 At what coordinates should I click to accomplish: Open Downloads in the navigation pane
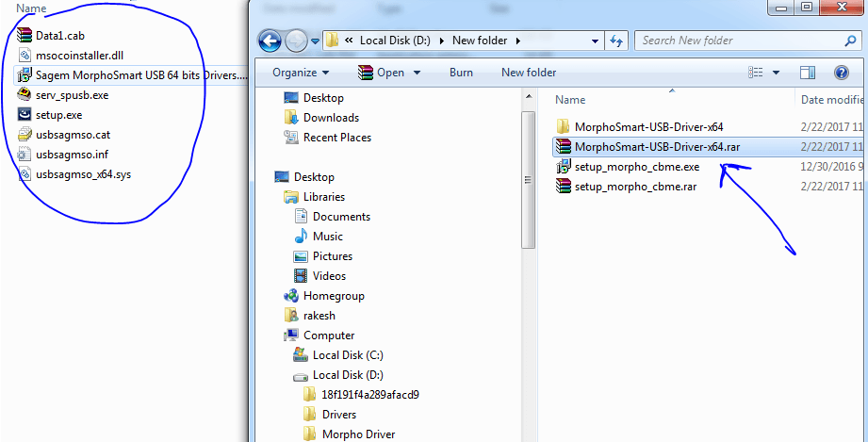pos(330,118)
